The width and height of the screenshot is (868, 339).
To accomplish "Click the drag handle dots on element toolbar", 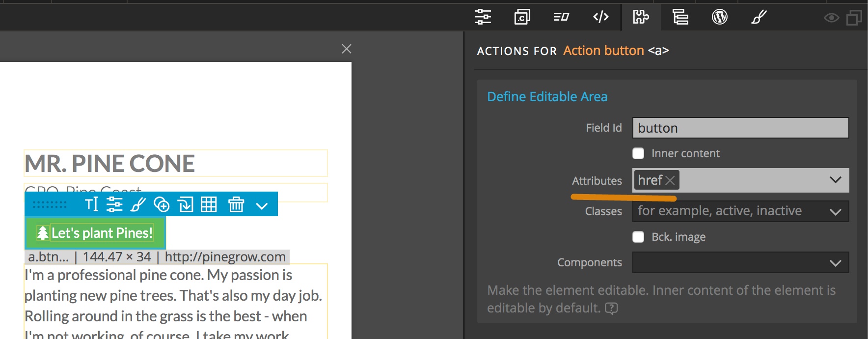I will (50, 204).
